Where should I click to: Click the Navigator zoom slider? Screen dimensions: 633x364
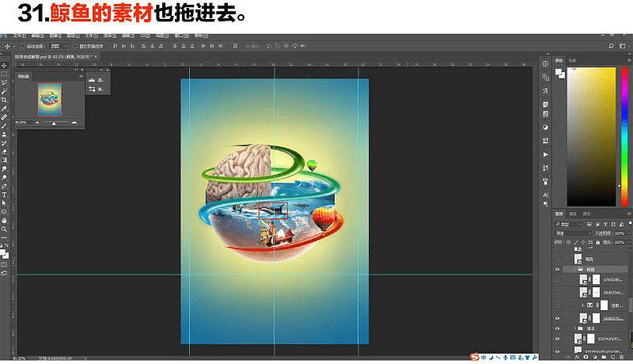55,123
